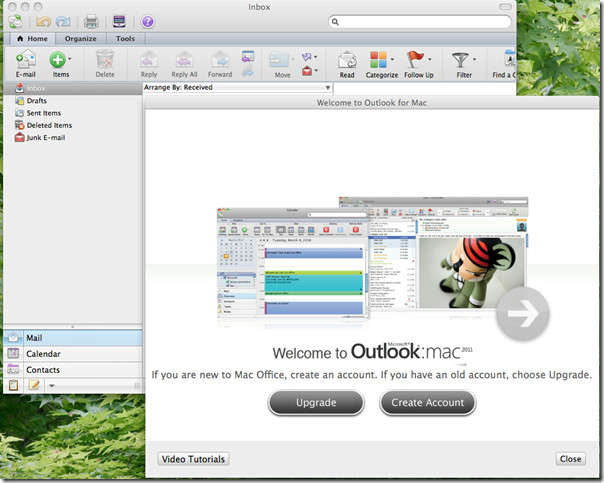Image resolution: width=604 pixels, height=483 pixels.
Task: Expand the Move dropdown arrow
Action: (x=293, y=59)
